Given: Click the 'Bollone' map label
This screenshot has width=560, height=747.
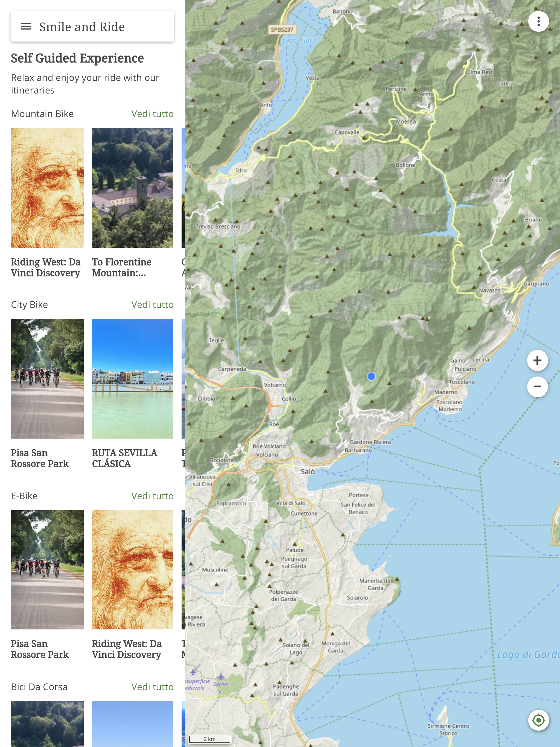Looking at the screenshot, I should [x=405, y=165].
